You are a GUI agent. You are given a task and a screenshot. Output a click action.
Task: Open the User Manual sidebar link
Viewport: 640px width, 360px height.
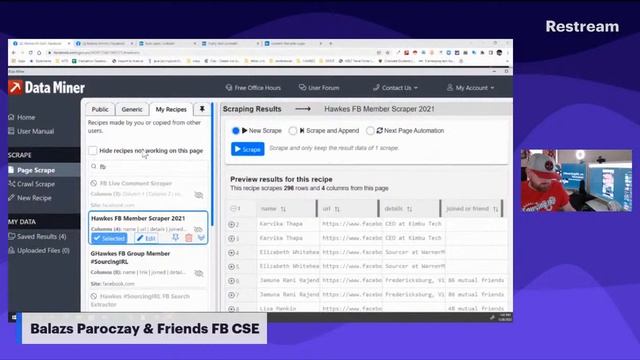tap(31, 131)
